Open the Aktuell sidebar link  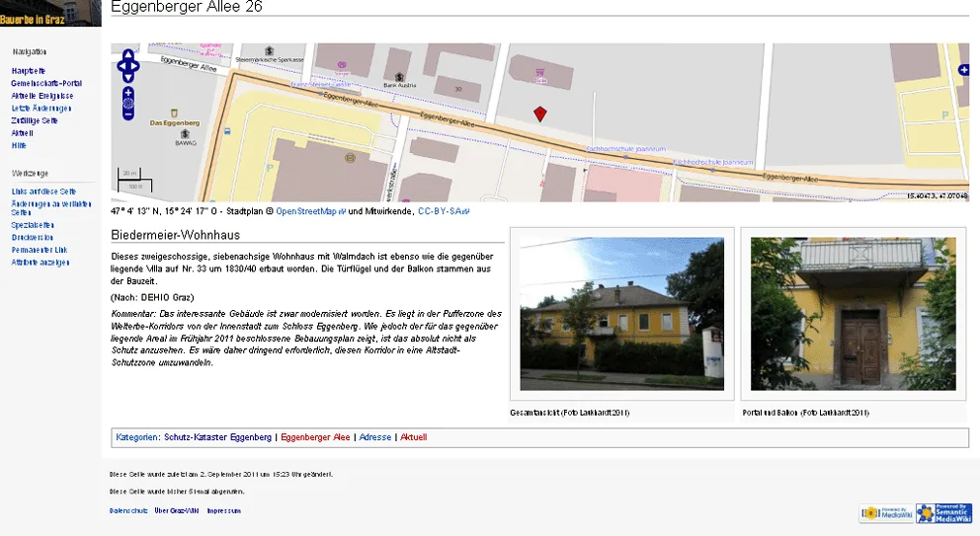coord(22,133)
